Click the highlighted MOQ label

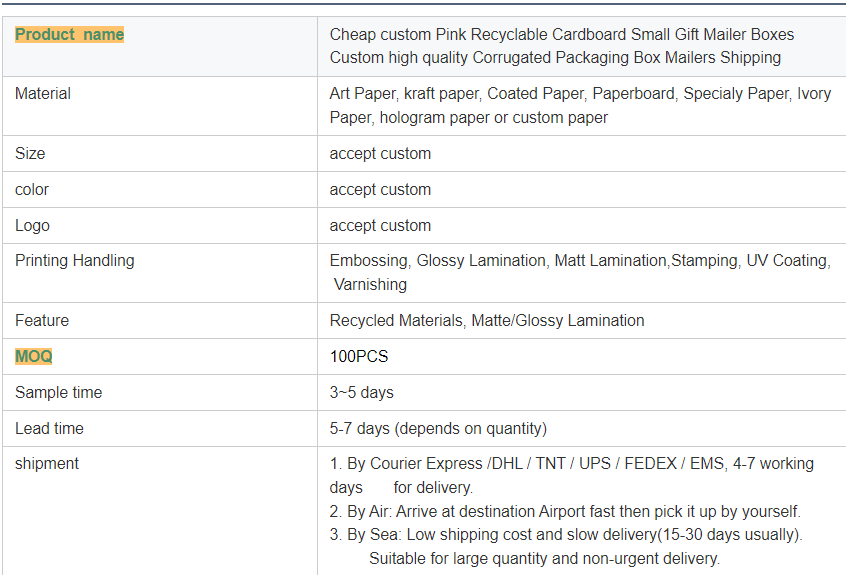click(x=34, y=357)
